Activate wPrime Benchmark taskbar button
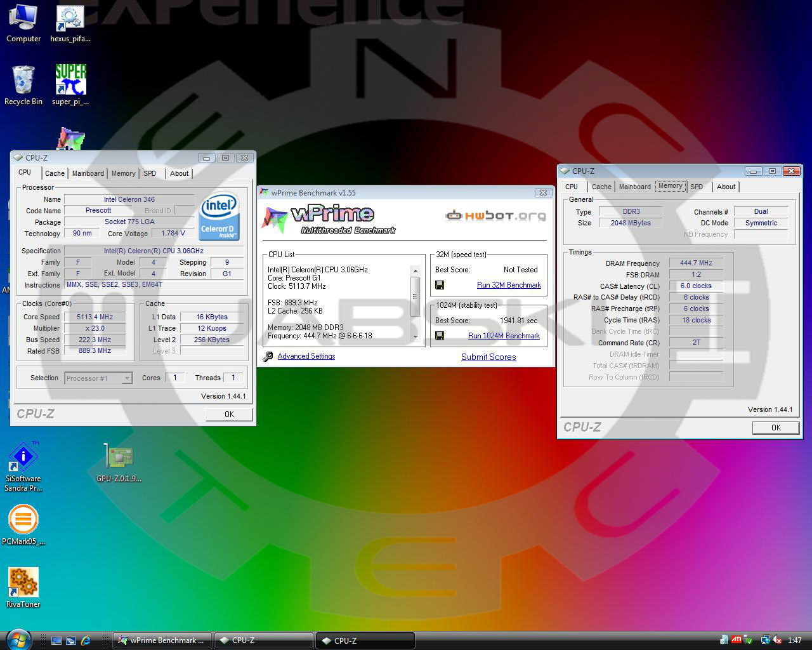Viewport: 812px width, 650px height. [x=162, y=640]
